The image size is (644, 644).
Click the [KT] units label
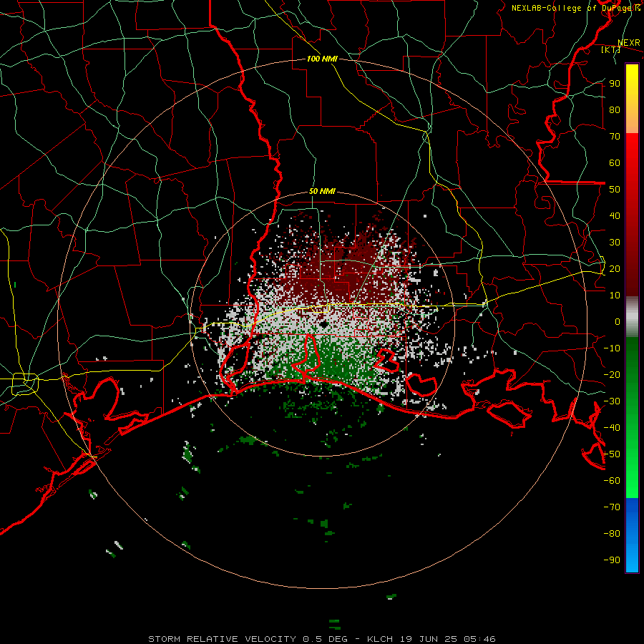pyautogui.click(x=610, y=49)
